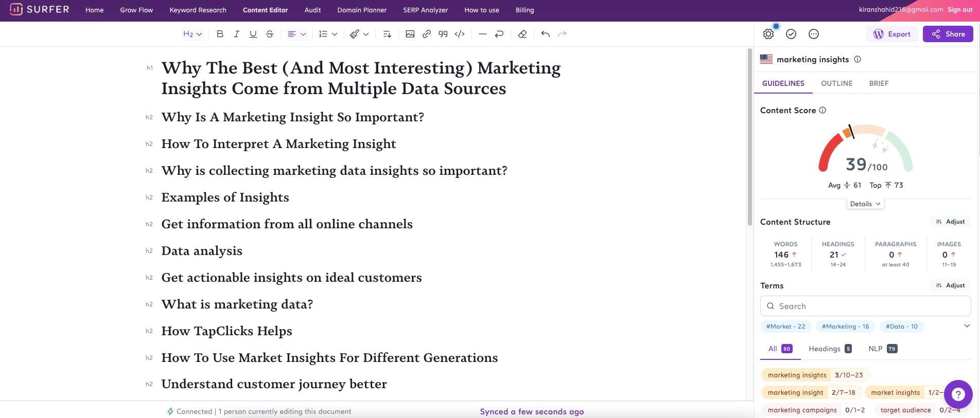980x418 pixels.
Task: Expand the term tags chevron
Action: (x=967, y=326)
